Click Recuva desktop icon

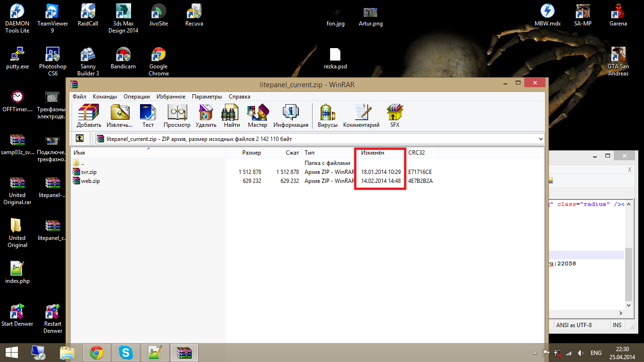[x=194, y=15]
